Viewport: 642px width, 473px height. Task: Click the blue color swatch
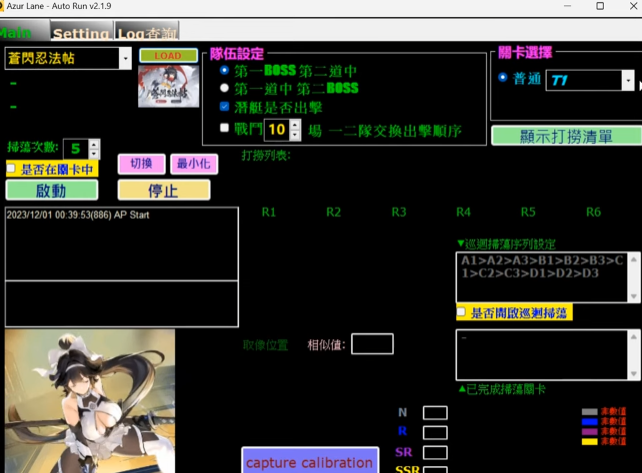coord(590,422)
